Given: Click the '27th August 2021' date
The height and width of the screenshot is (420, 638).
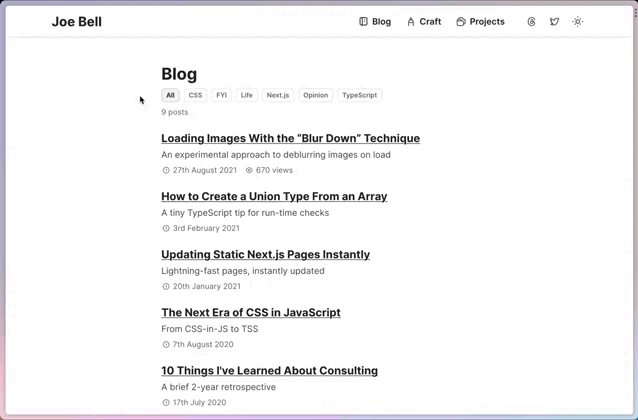Looking at the screenshot, I should pos(205,170).
